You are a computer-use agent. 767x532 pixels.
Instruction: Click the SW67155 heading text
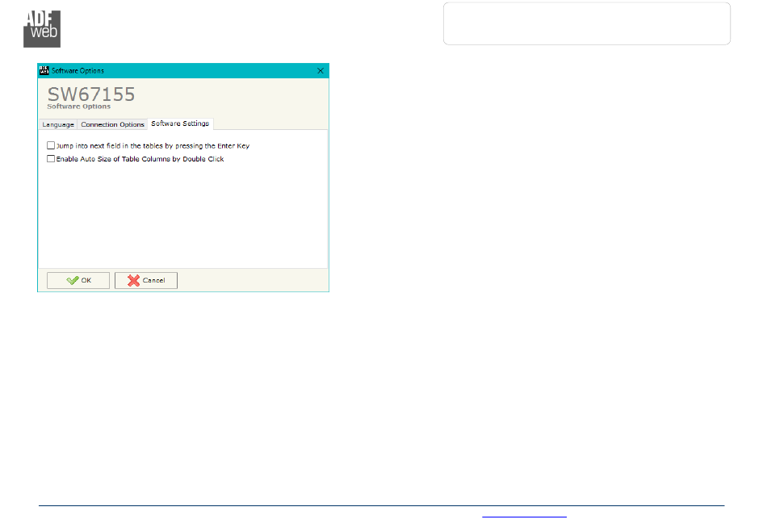(91, 94)
